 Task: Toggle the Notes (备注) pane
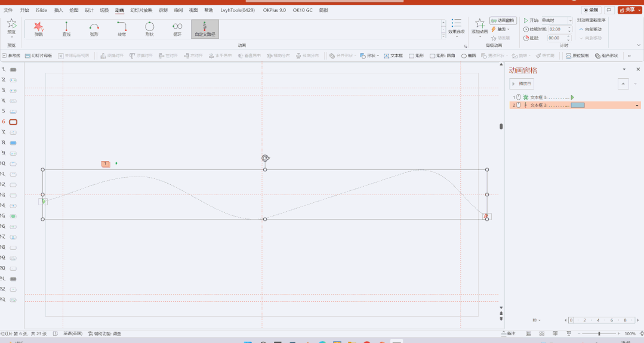(508, 333)
